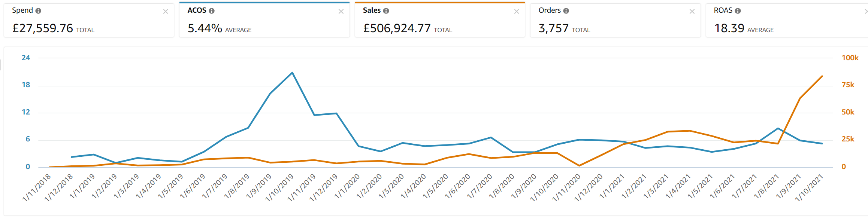
Task: Click the ROAS info icon
Action: click(738, 11)
